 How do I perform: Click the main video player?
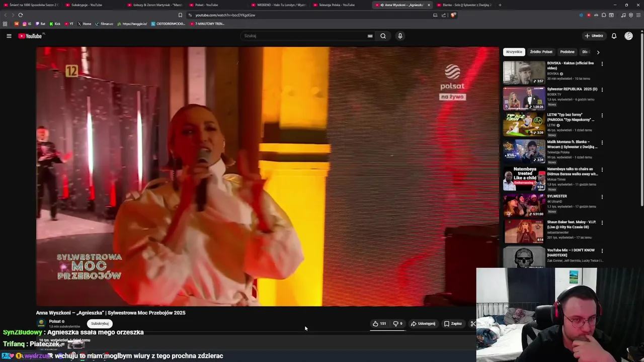click(x=267, y=176)
